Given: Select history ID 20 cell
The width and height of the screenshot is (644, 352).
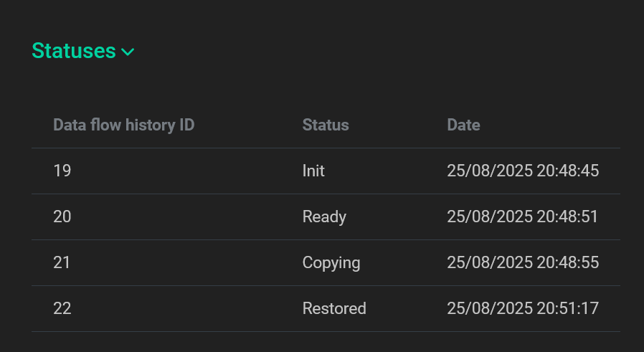Looking at the screenshot, I should click(62, 217).
